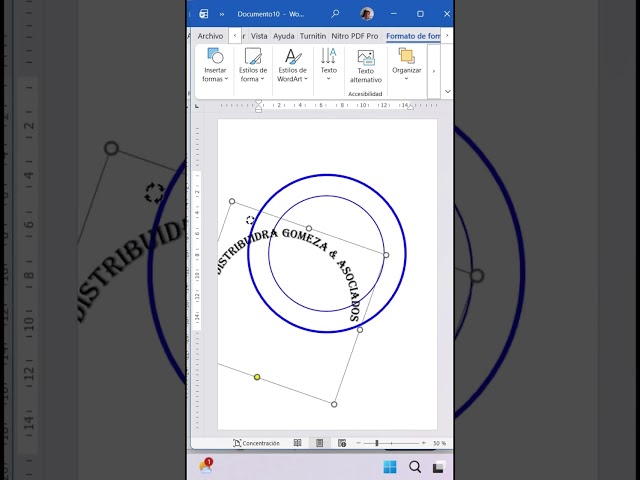The height and width of the screenshot is (480, 640).
Task: Click the zoom out minus button
Action: point(358,443)
